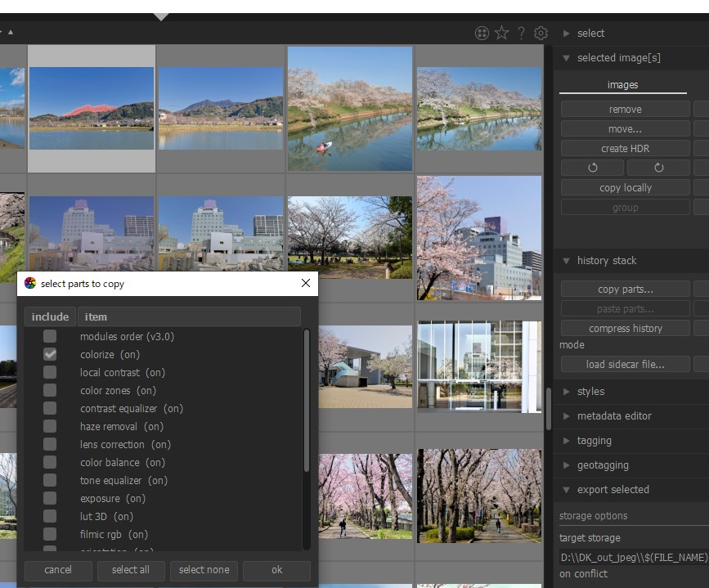Click the star overlay icon in toolbar
Viewport: 709px width, 588px height.
point(501,33)
